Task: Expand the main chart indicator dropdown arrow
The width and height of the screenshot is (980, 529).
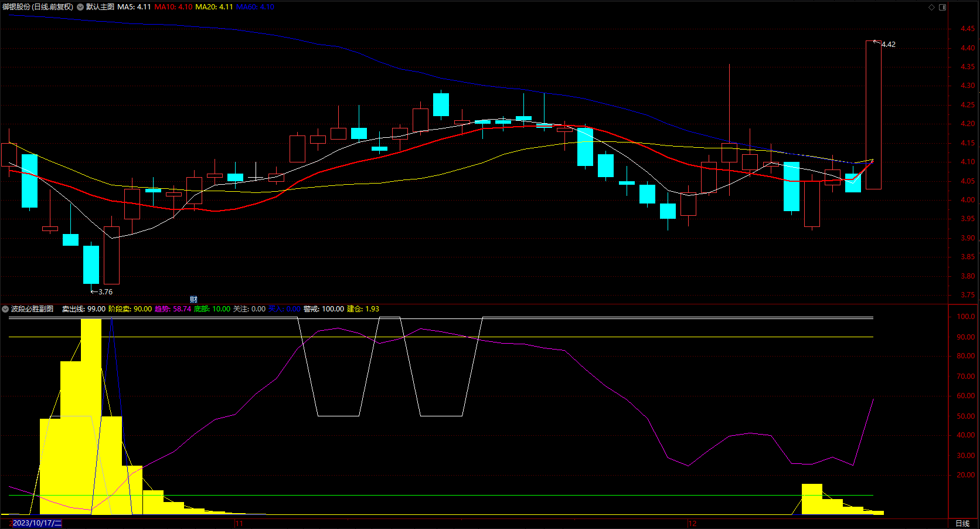Action: coord(80,7)
